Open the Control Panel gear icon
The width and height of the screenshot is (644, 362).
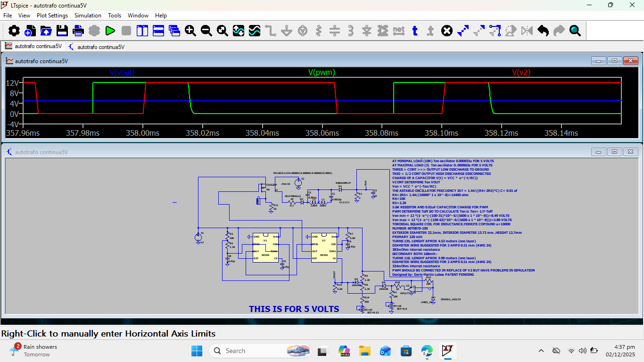pos(14,31)
